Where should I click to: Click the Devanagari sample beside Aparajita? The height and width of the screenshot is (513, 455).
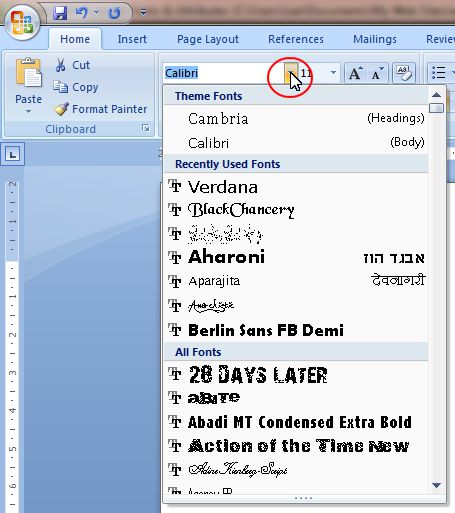pyautogui.click(x=398, y=280)
